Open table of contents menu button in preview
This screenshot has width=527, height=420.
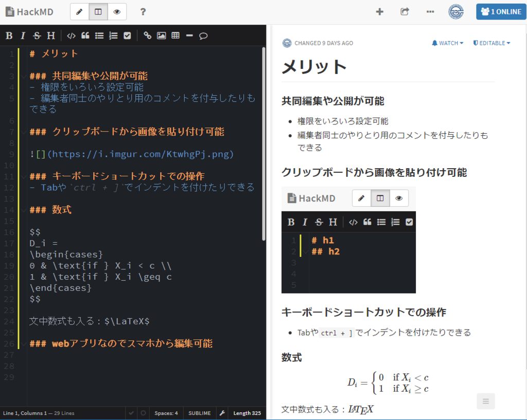pyautogui.click(x=486, y=401)
